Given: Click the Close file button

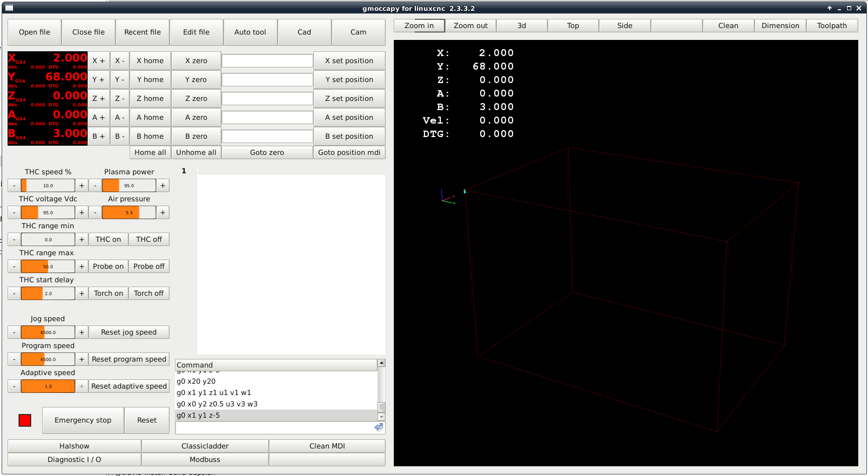Looking at the screenshot, I should (89, 32).
